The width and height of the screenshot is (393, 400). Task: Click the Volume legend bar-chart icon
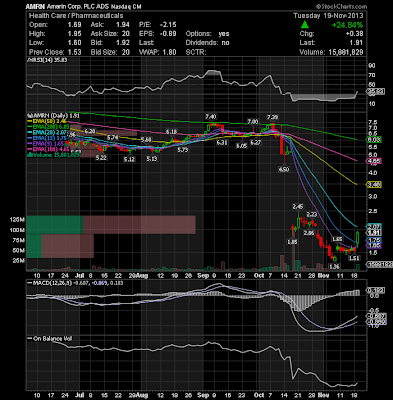[30, 155]
